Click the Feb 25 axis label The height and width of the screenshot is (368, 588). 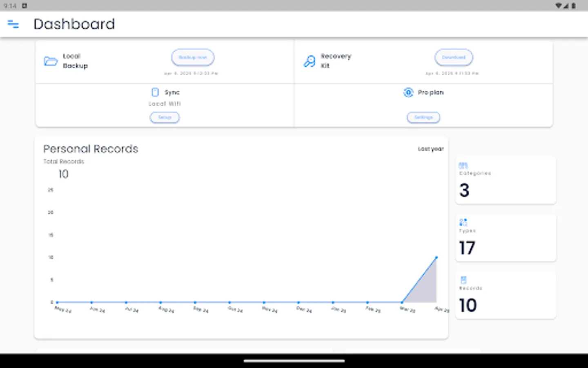tap(373, 310)
